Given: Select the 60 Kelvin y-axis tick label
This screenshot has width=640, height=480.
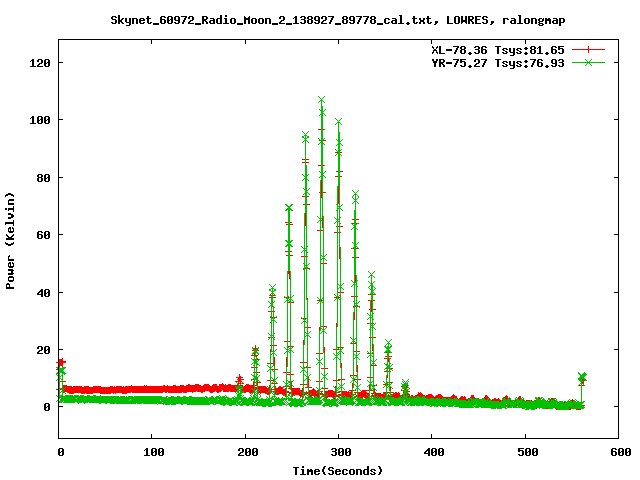Looking at the screenshot, I should tap(43, 235).
